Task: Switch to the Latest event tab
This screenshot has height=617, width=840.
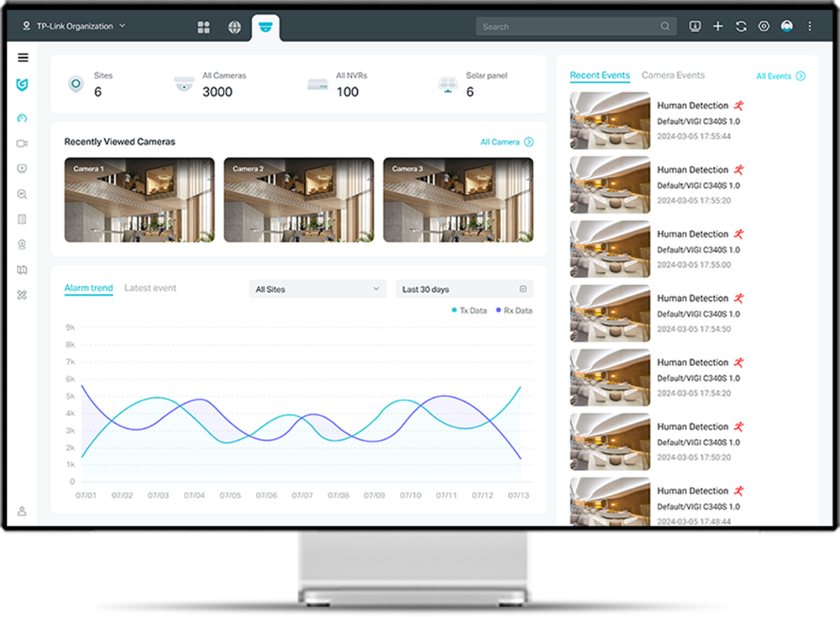Action: (150, 287)
